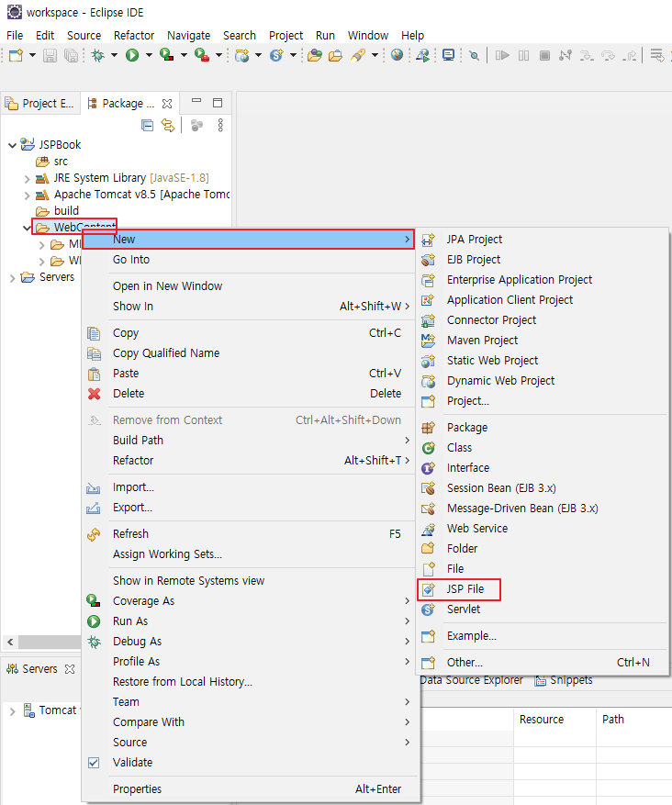Screen dimensions: 672x805
Task: Expand the Tomcat server entry
Action: tap(12, 711)
